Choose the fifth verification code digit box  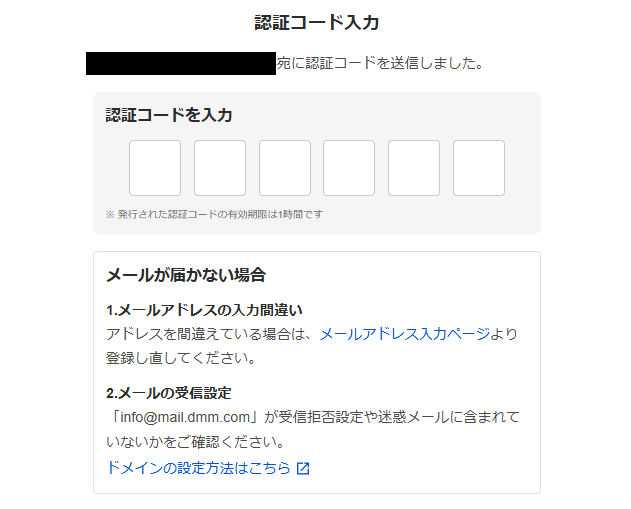414,168
